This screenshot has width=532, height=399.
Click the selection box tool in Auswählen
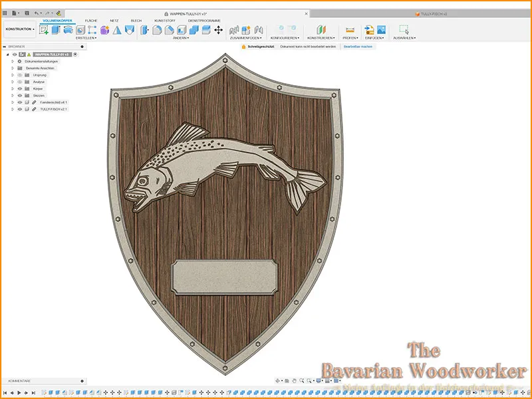[404, 30]
